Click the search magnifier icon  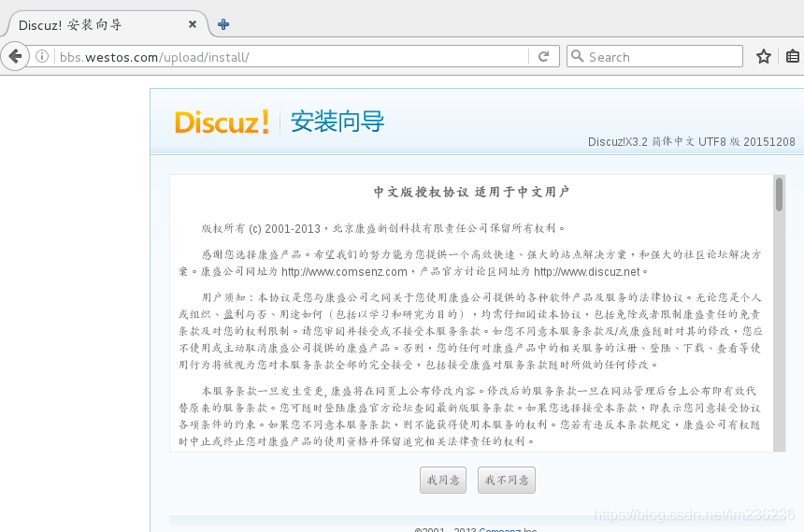578,56
